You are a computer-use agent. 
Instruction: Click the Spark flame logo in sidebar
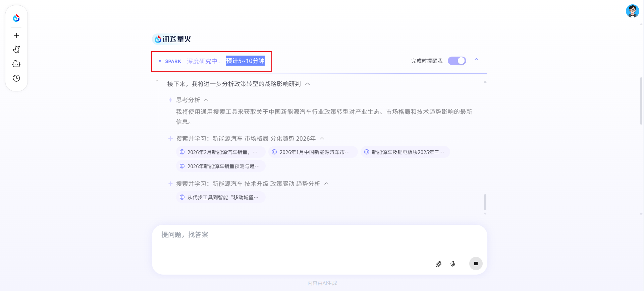click(x=16, y=18)
